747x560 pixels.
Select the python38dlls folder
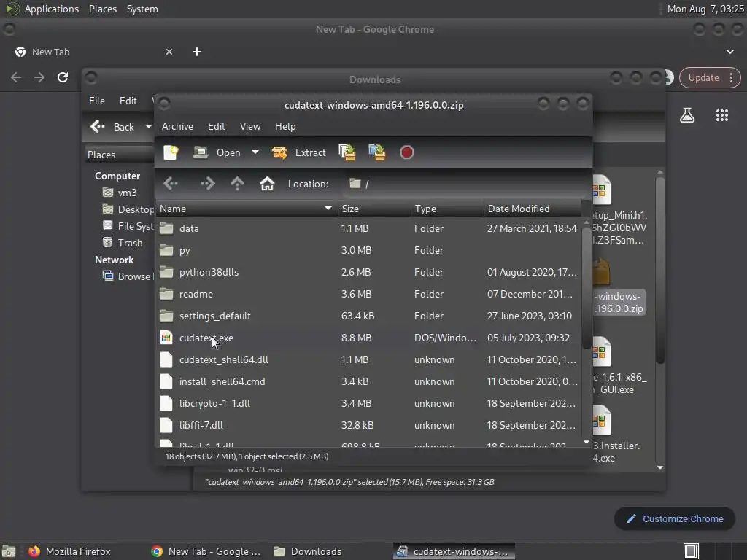(368, 273)
